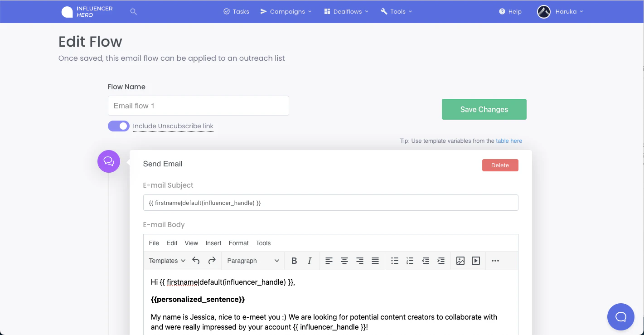The image size is (644, 335).
Task: Insert an image into the email body
Action: [460, 261]
